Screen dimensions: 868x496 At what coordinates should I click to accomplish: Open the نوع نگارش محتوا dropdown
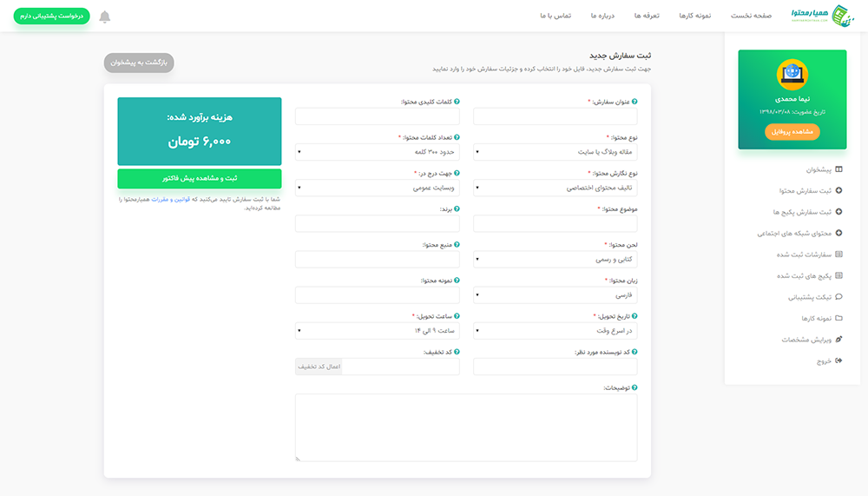(556, 188)
